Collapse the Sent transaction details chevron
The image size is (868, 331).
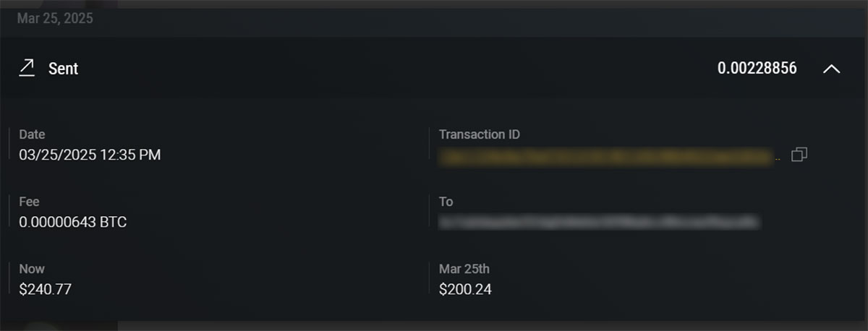pyautogui.click(x=832, y=69)
